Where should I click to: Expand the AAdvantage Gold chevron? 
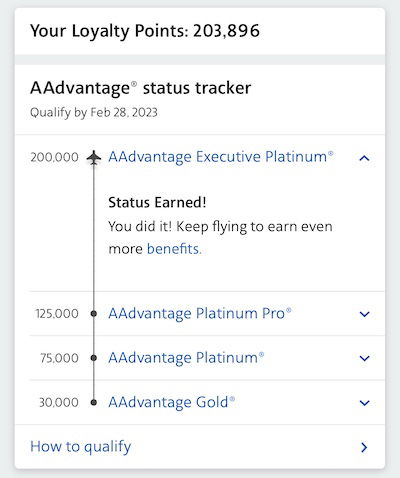364,403
